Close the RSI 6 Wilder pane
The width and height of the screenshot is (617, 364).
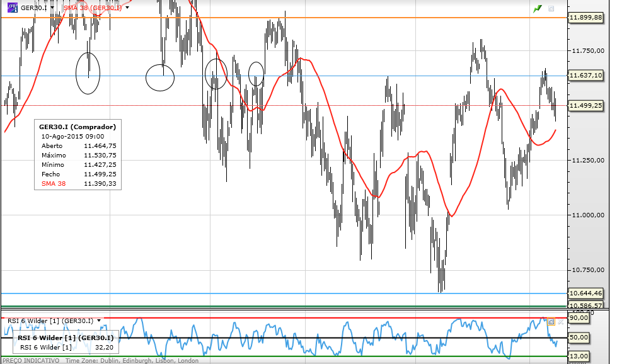561,322
